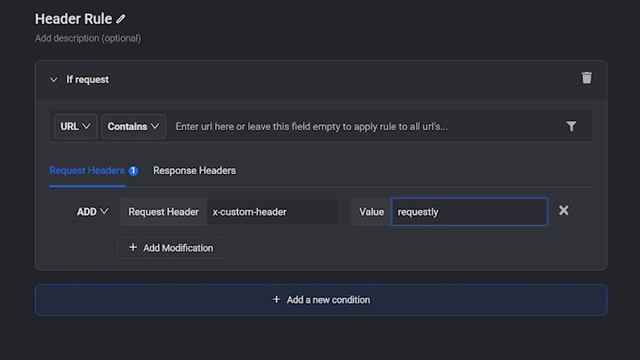The width and height of the screenshot is (640, 360).
Task: Switch to the Response Headers tab
Action: point(194,171)
